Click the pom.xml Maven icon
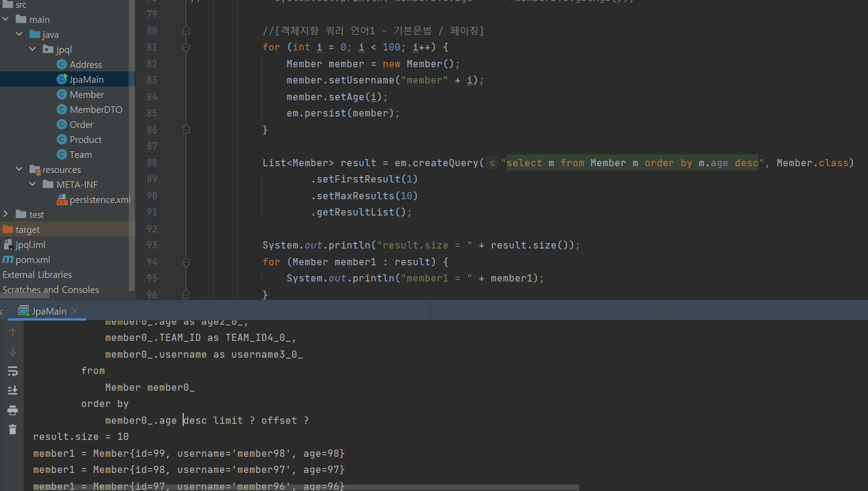 8,259
